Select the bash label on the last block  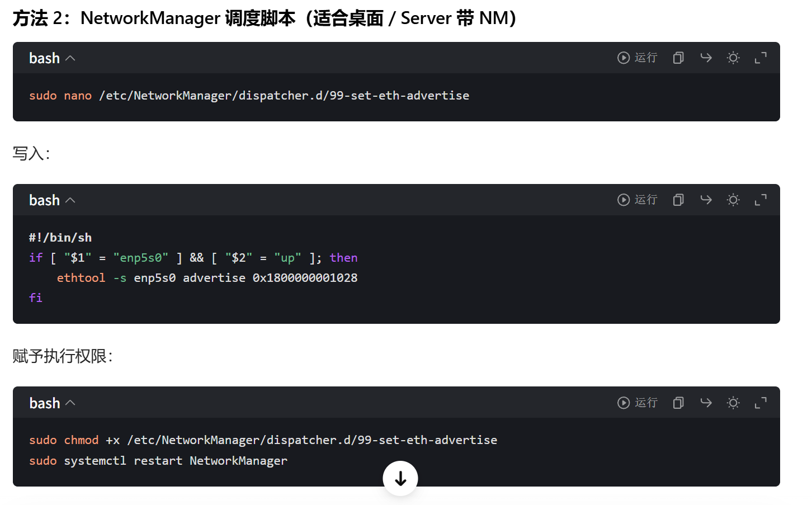(x=45, y=403)
